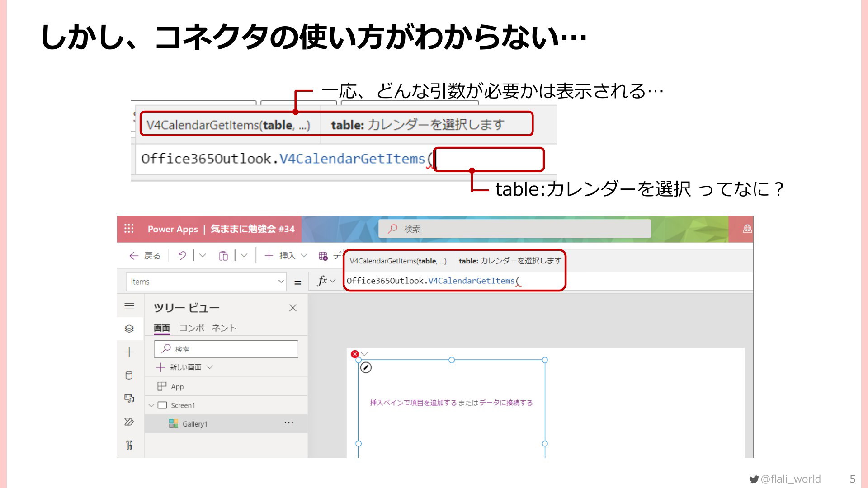The height and width of the screenshot is (488, 868).
Task: Open the 挿入 insert menu
Action: click(x=280, y=256)
